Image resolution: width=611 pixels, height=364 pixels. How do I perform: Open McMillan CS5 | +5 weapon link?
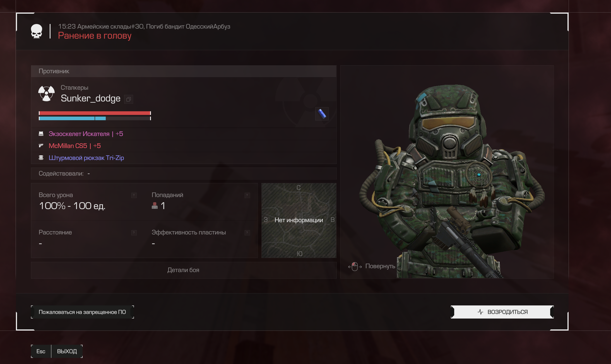[x=75, y=146]
